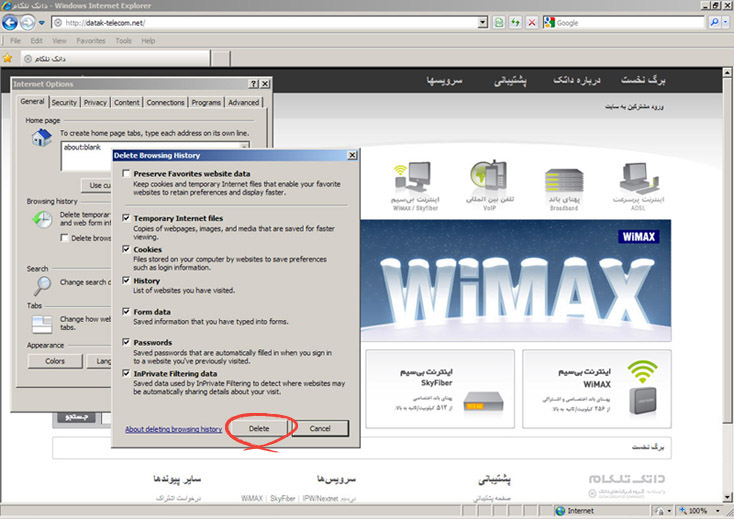The width and height of the screenshot is (734, 519).
Task: Click the Favorites star icon
Action: pyautogui.click(x=7, y=58)
